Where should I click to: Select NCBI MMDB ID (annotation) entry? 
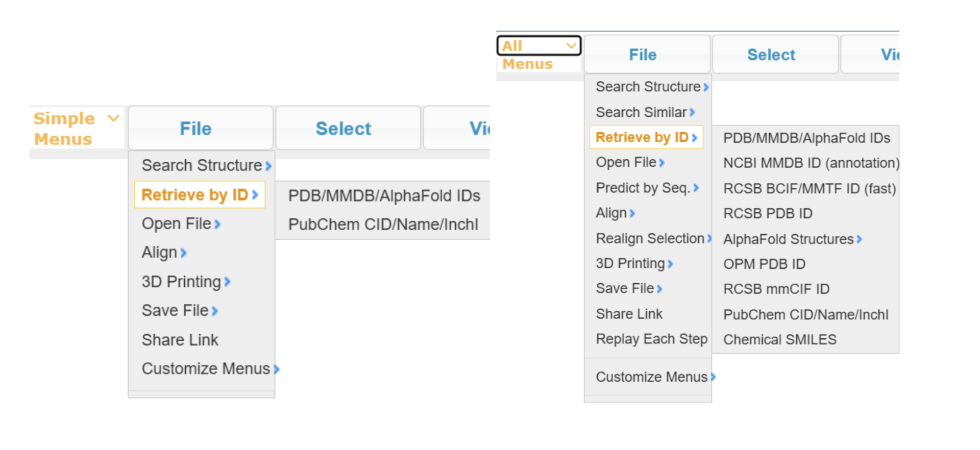(811, 163)
